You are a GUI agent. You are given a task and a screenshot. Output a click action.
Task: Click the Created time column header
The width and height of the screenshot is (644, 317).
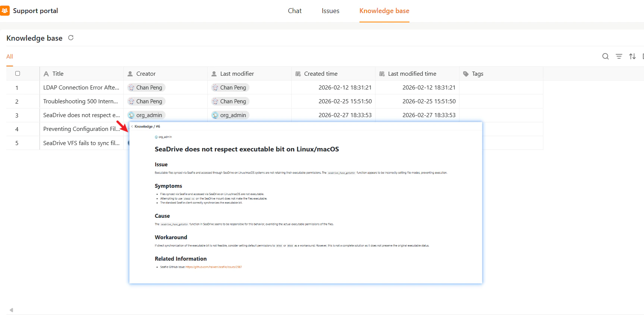point(333,74)
